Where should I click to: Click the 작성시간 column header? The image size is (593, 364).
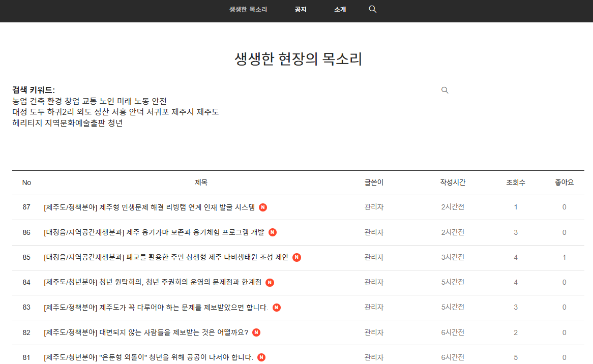click(453, 183)
